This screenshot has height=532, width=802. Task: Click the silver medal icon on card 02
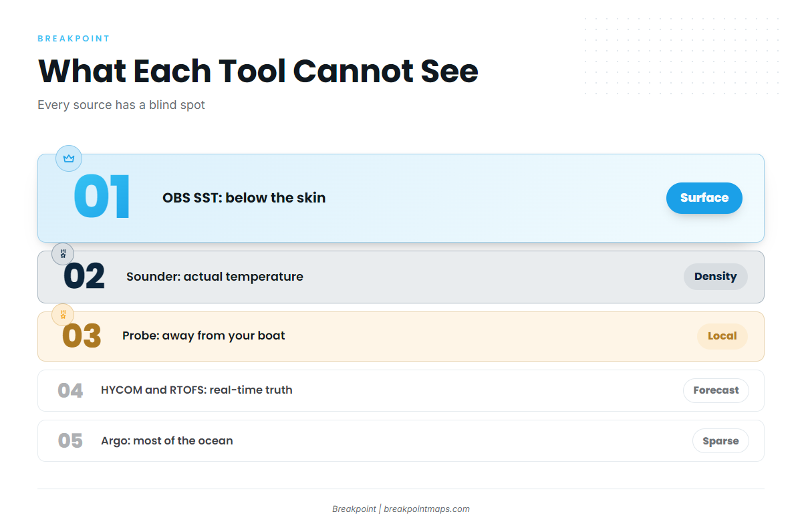pos(63,254)
